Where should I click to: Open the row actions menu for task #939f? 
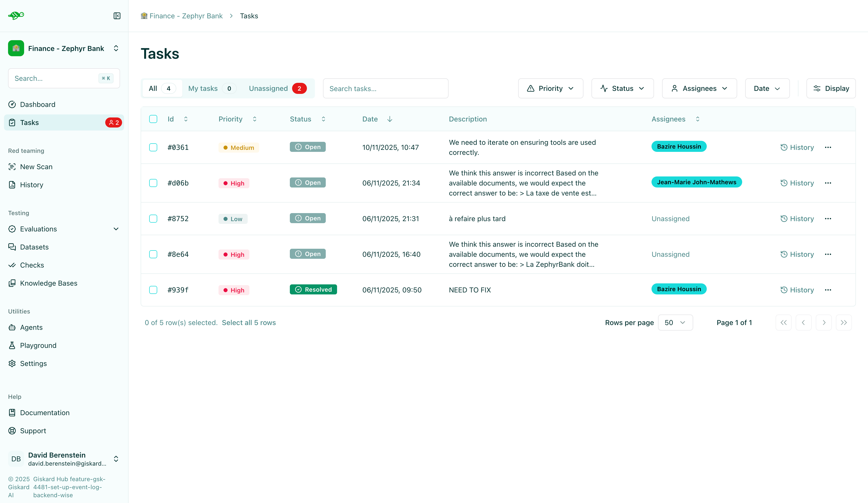[x=828, y=290]
